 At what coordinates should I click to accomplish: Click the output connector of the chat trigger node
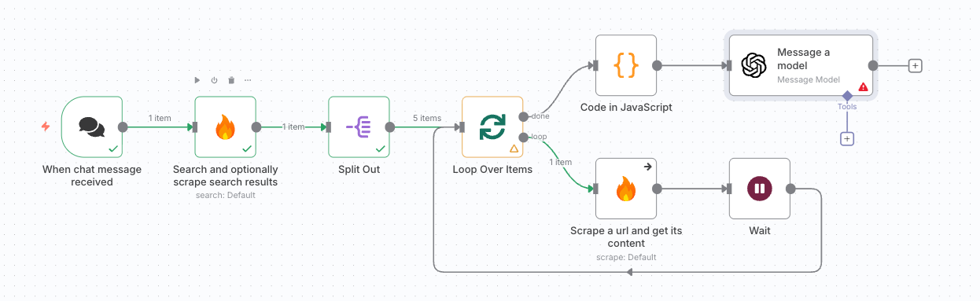point(123,127)
